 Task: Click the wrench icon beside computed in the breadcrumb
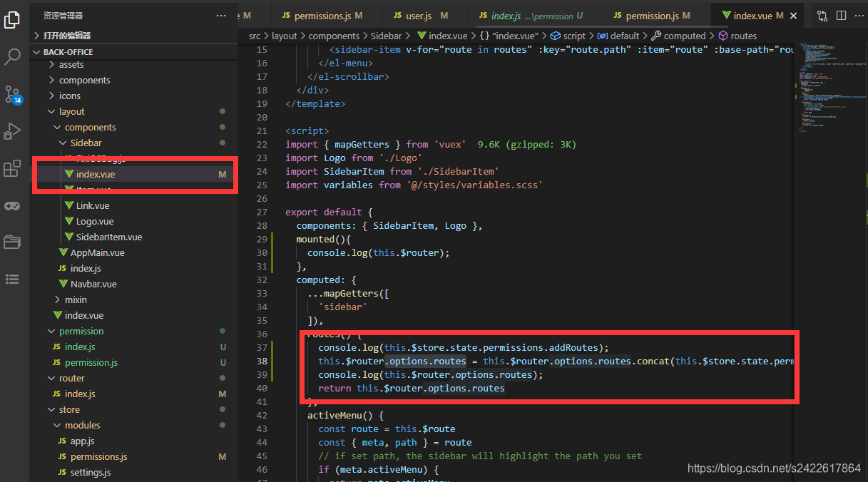[656, 36]
